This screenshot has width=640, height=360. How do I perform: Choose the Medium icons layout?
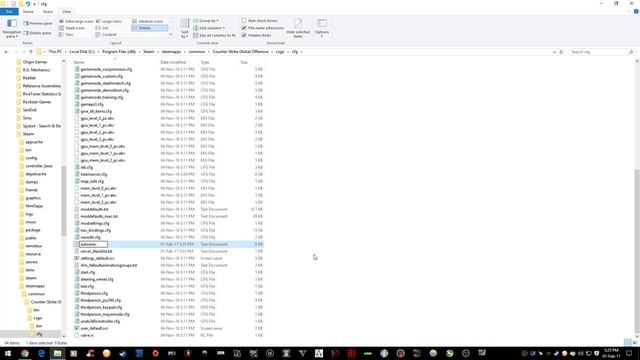148,21
